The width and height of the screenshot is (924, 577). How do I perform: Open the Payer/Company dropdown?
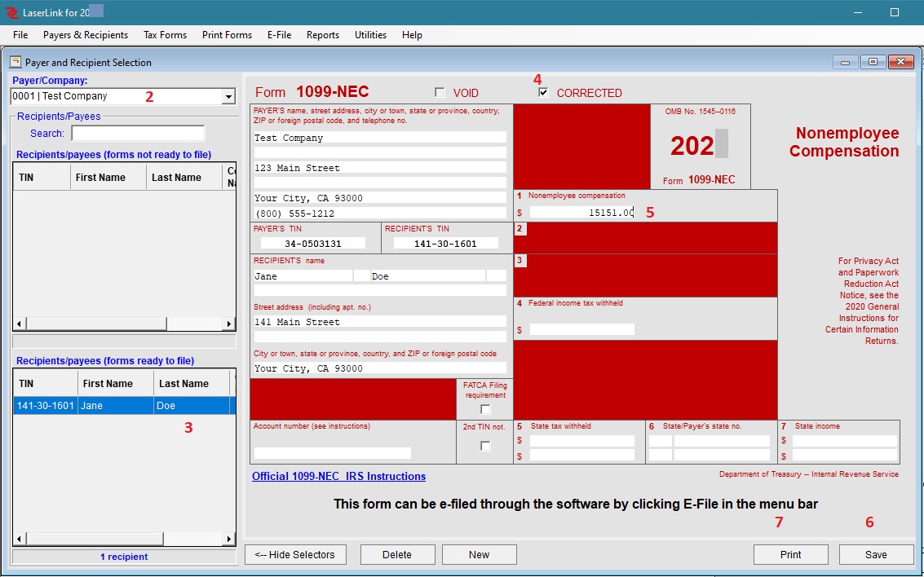tap(228, 96)
